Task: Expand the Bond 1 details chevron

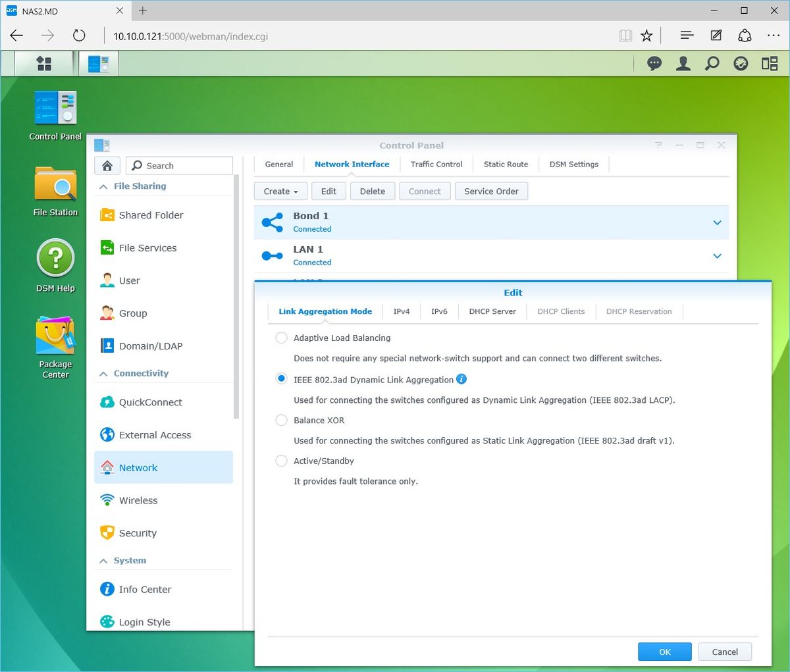Action: [718, 222]
